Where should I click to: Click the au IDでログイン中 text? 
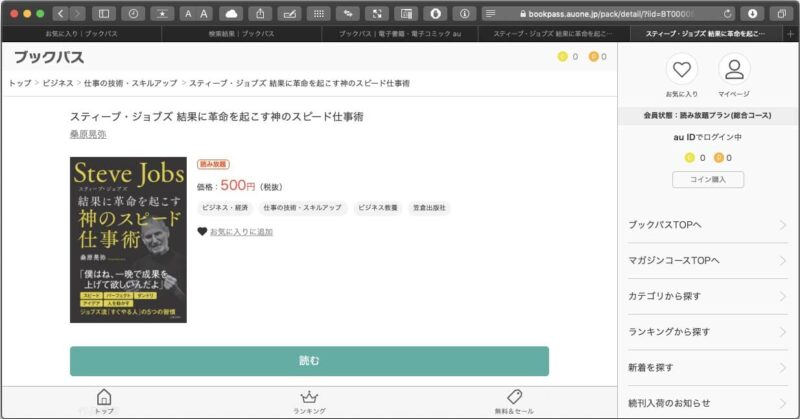tap(708, 137)
